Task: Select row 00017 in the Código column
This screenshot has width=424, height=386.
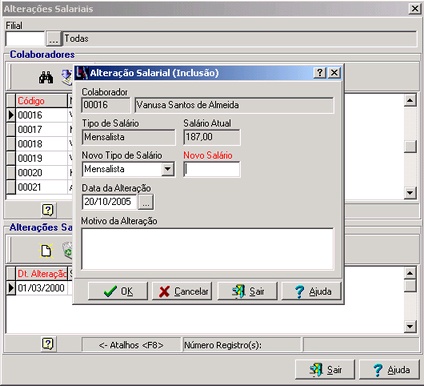Action: 42,129
